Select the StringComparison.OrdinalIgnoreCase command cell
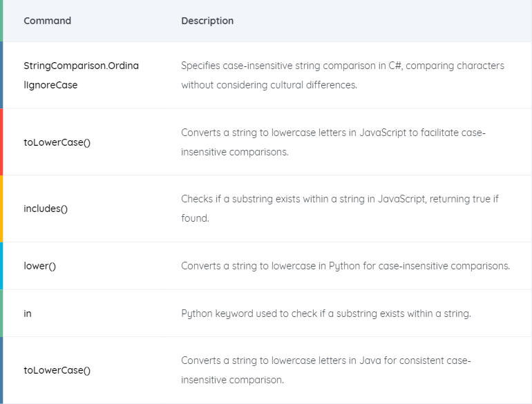The height and width of the screenshot is (404, 532). (82, 75)
